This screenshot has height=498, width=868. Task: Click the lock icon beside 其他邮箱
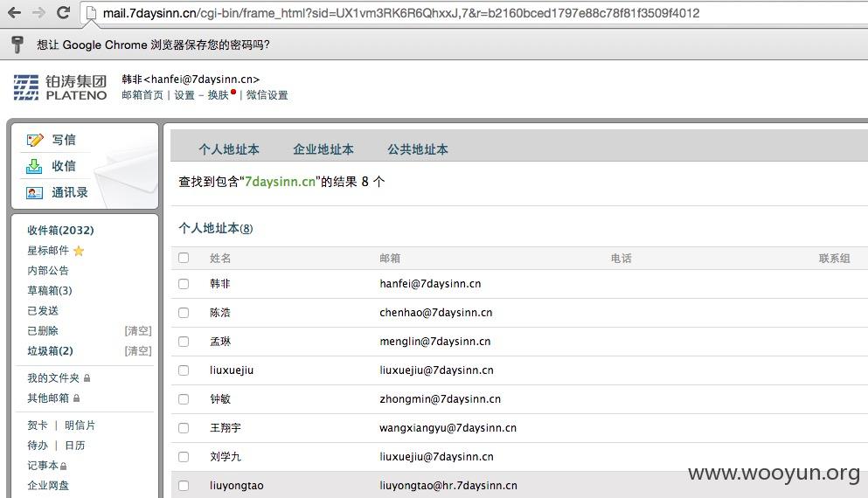76,398
